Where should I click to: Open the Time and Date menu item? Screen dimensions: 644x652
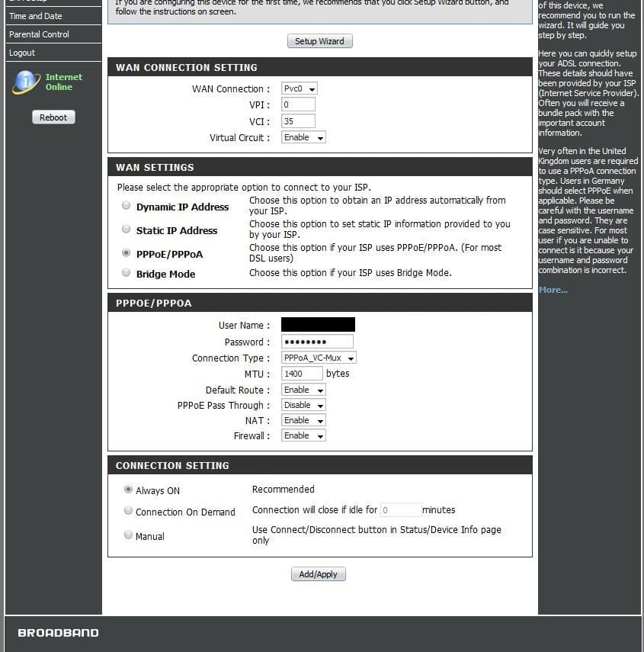click(x=53, y=16)
